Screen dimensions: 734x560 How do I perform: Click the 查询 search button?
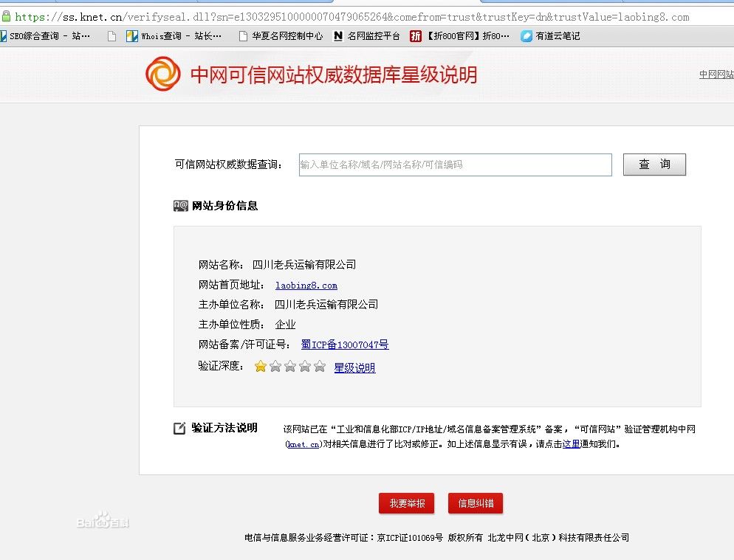(x=654, y=165)
